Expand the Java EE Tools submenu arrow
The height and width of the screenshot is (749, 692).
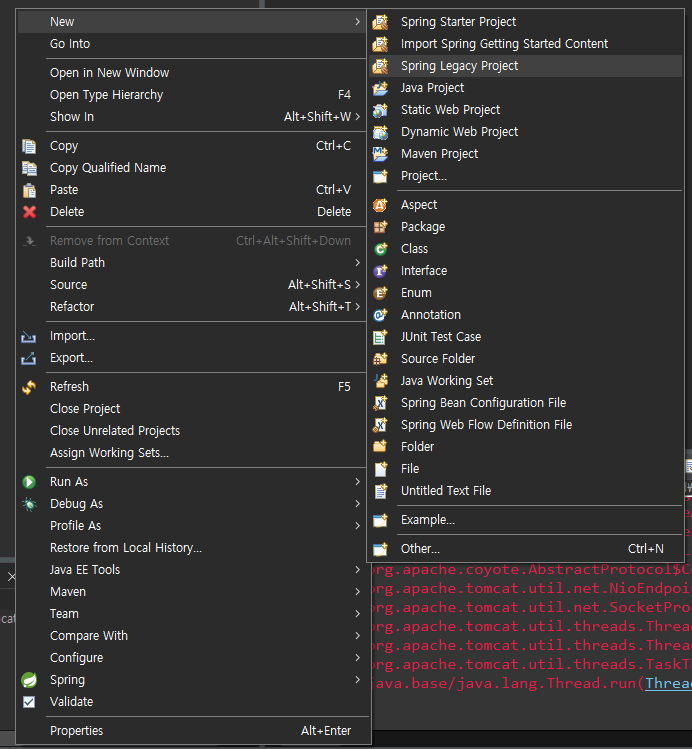[x=357, y=570]
